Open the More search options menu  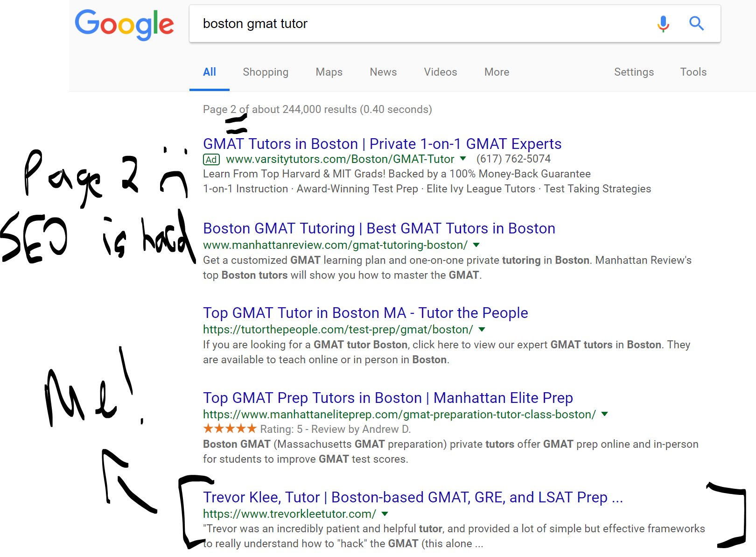497,72
